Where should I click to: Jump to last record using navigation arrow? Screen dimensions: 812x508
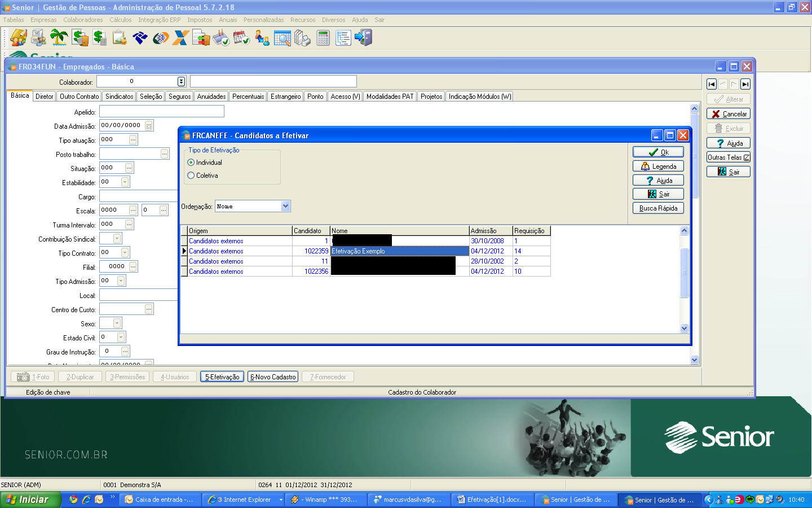click(x=745, y=84)
